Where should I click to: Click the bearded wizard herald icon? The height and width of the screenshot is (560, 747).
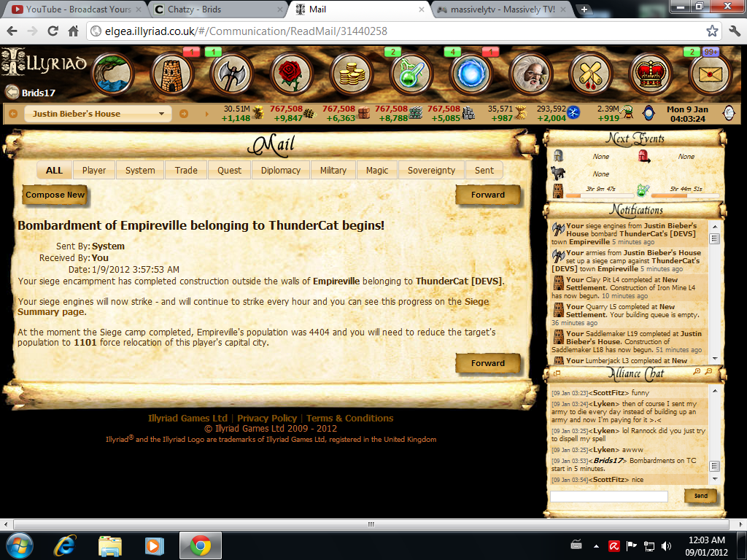530,74
